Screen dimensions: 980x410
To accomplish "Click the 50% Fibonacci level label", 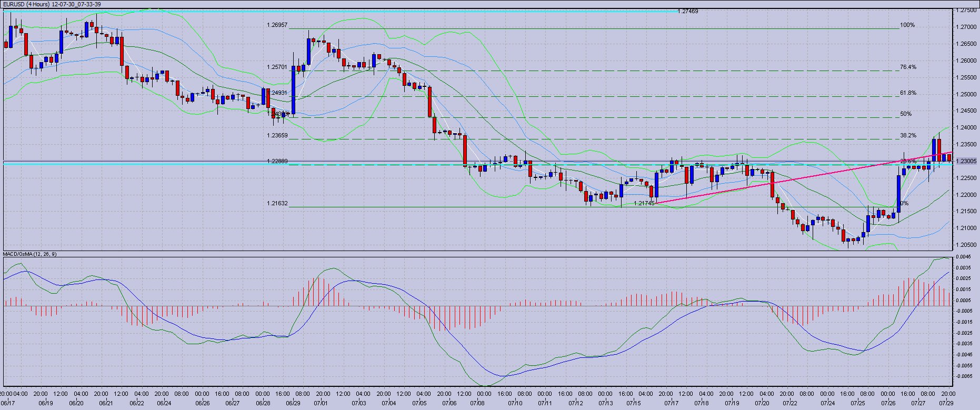I will tap(905, 114).
